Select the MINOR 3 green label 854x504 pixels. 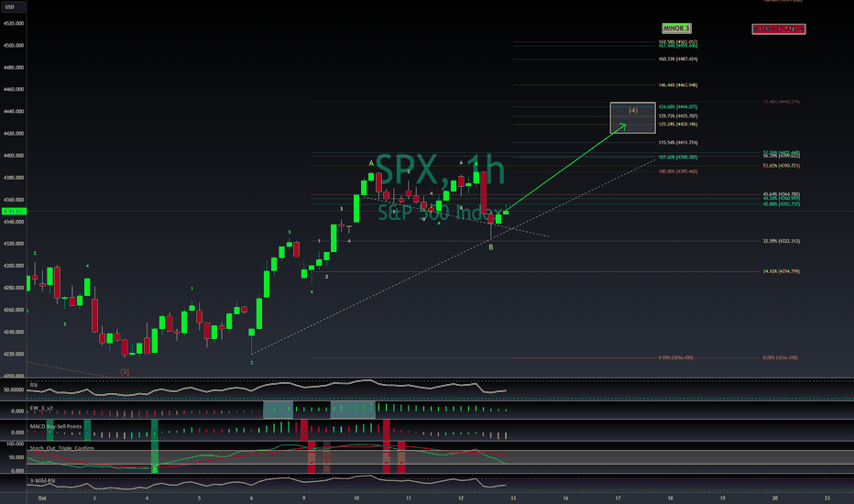pos(676,28)
